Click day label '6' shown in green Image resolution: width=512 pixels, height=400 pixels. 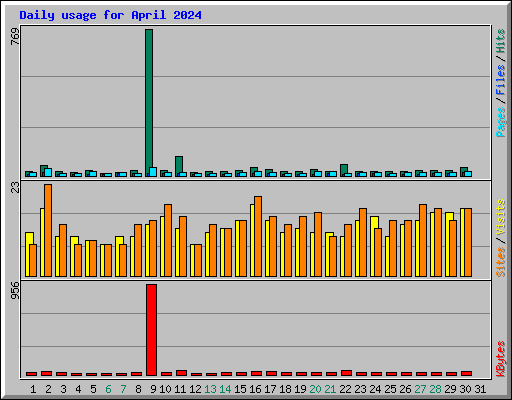[x=108, y=389]
